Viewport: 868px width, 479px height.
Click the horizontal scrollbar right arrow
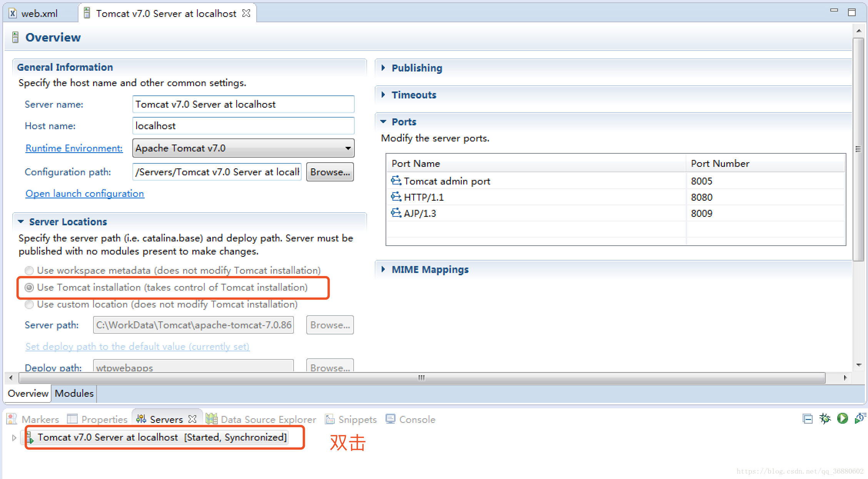coord(845,378)
